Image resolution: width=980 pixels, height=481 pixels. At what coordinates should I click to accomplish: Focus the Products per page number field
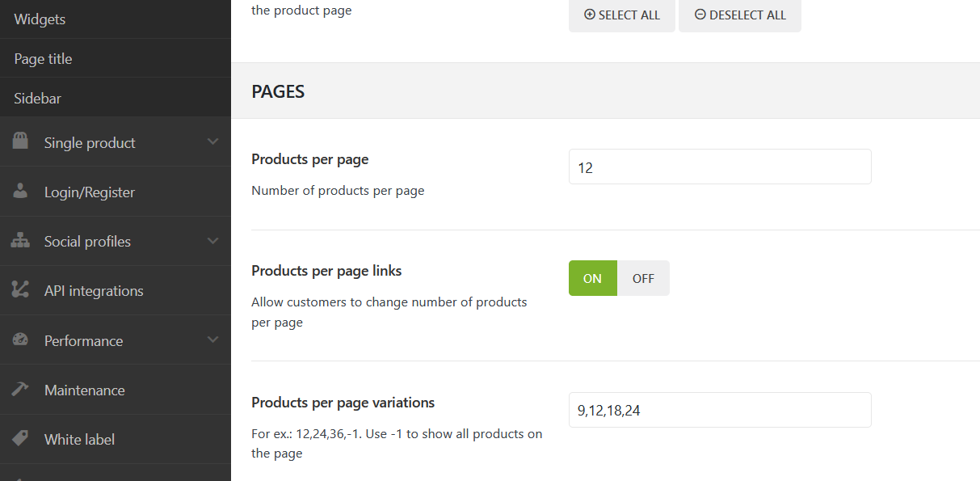pos(719,167)
